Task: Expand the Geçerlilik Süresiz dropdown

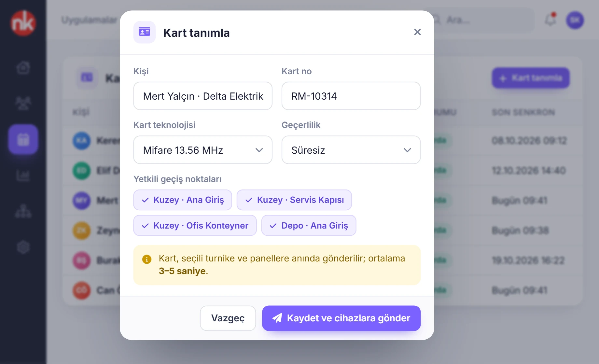Action: [351, 150]
